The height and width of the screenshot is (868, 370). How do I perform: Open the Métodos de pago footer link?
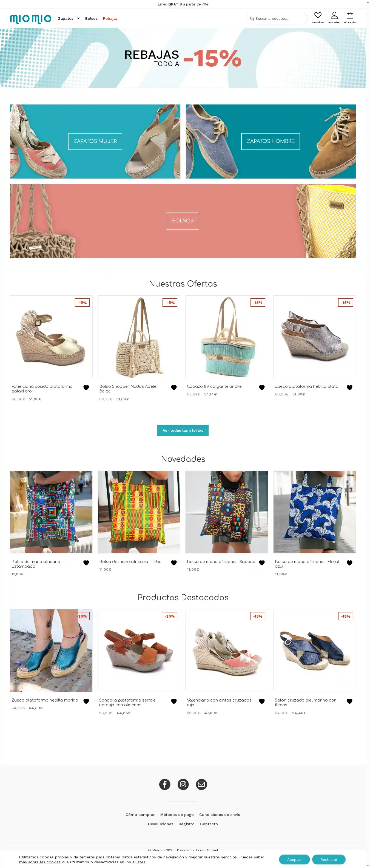coord(177,815)
